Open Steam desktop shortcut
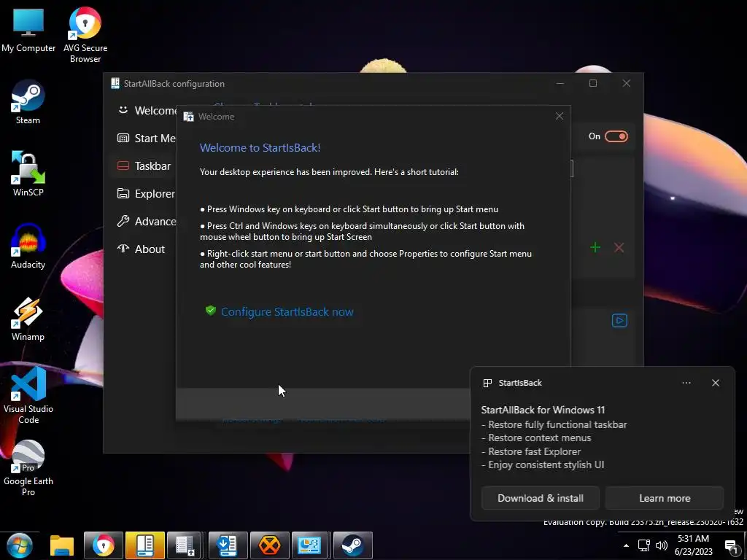Viewport: 747px width, 560px height. click(28, 102)
